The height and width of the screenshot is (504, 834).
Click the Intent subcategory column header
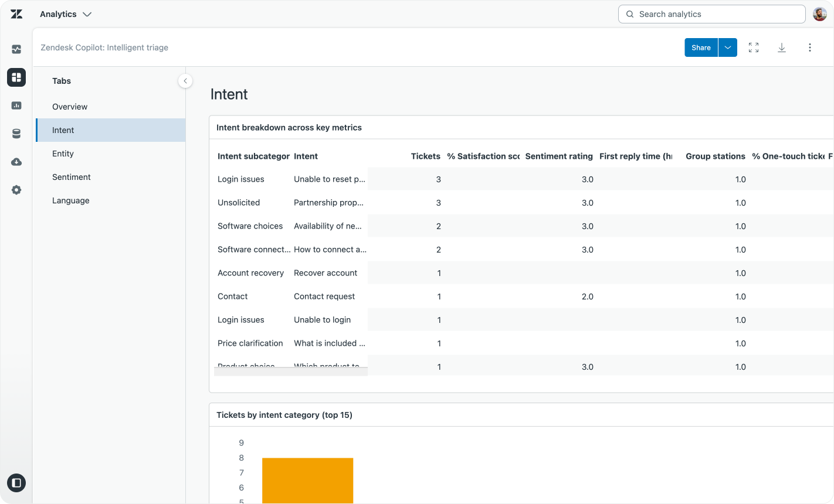(253, 156)
